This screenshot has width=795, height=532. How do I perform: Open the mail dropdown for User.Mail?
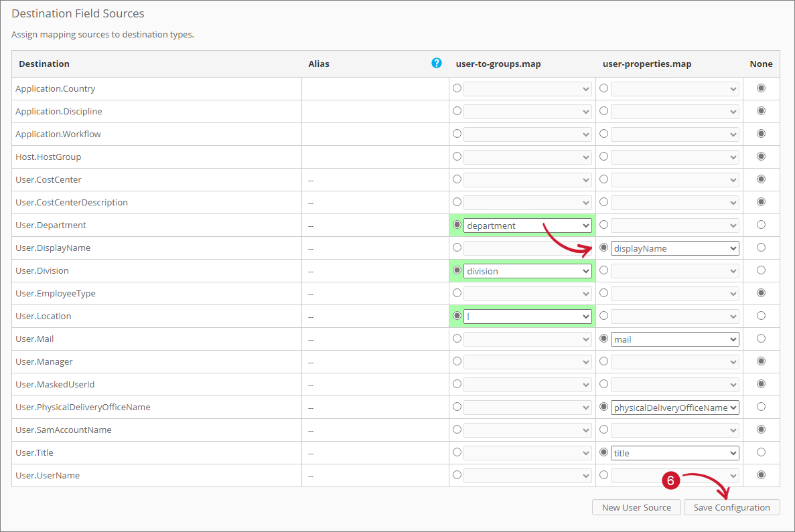coord(675,339)
